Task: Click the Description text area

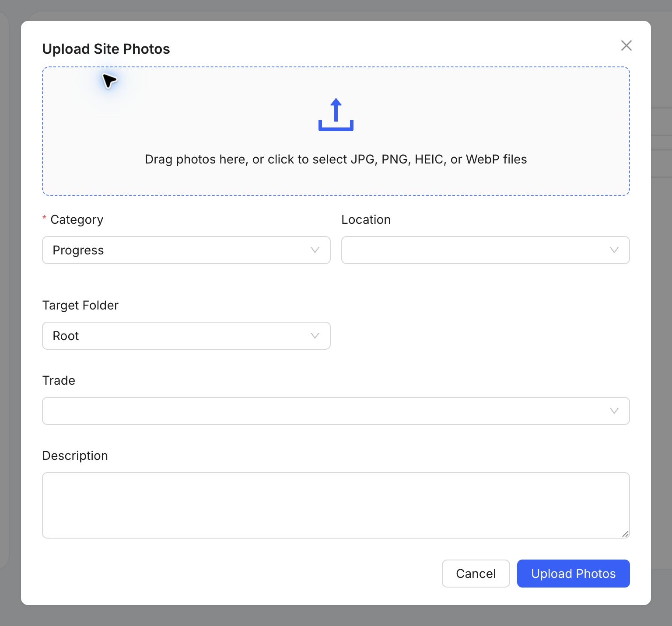Action: (336, 505)
